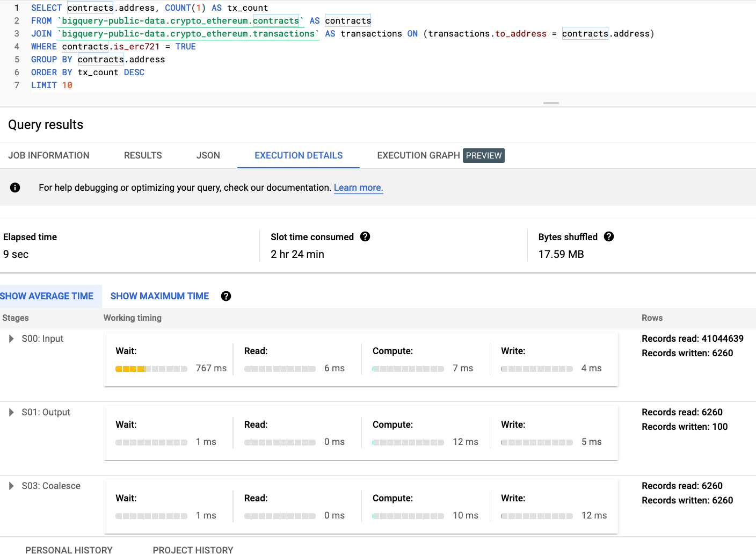This screenshot has width=756, height=554.
Task: Click help icon beside Show Maximum Time
Action: click(226, 296)
